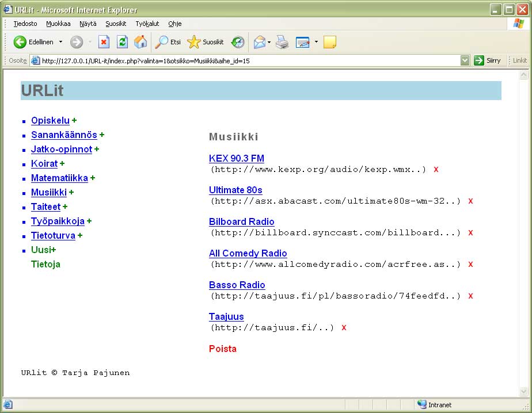Open the Tietoturva category link
This screenshot has width=532, height=413.
(x=53, y=235)
